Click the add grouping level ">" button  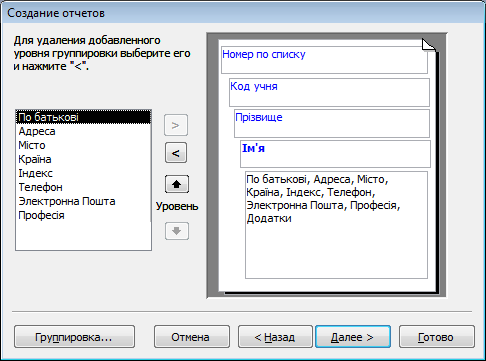click(x=176, y=125)
